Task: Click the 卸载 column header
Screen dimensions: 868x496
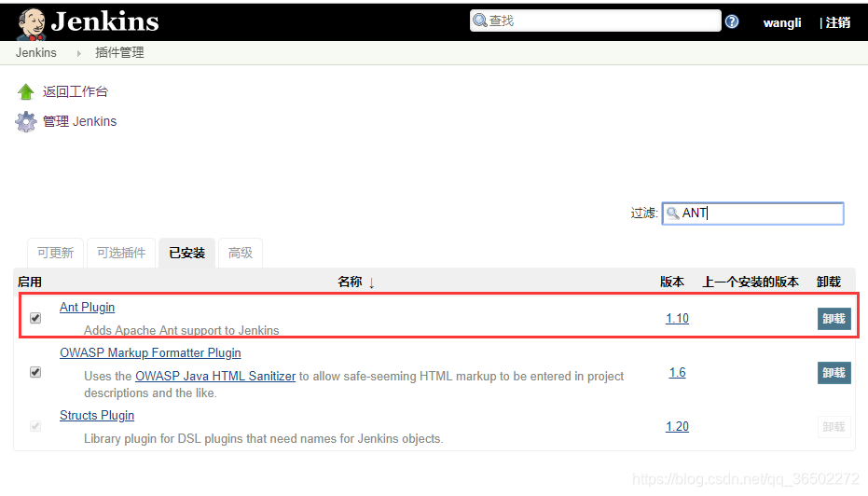Action: (829, 282)
